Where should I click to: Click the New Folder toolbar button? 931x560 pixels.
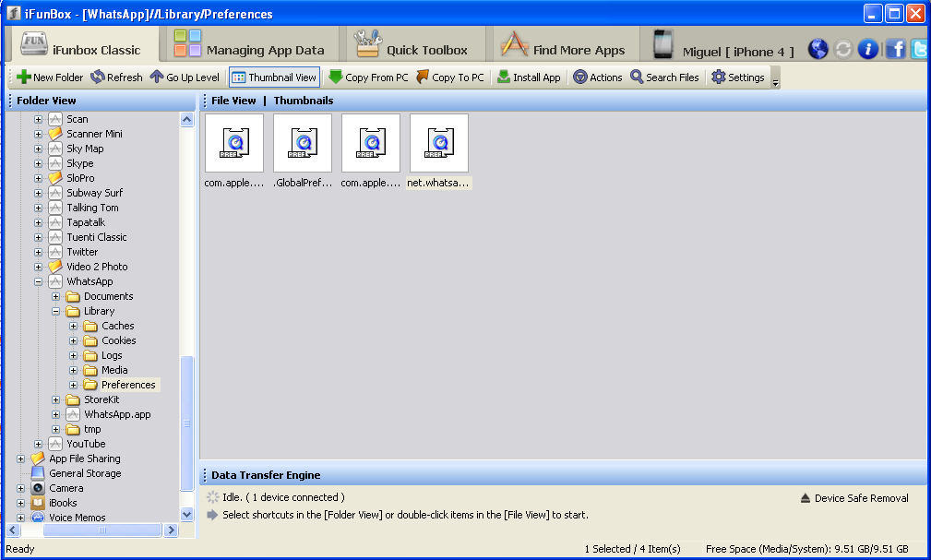(50, 77)
